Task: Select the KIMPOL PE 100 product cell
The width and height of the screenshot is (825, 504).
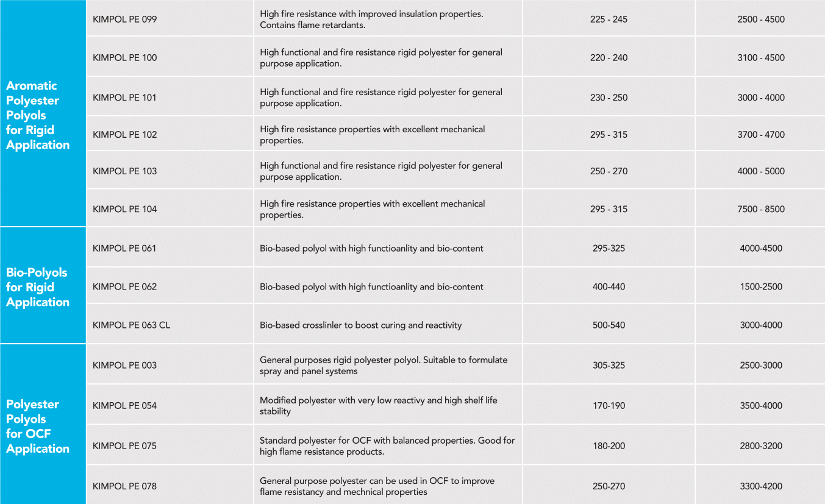Action: point(124,58)
